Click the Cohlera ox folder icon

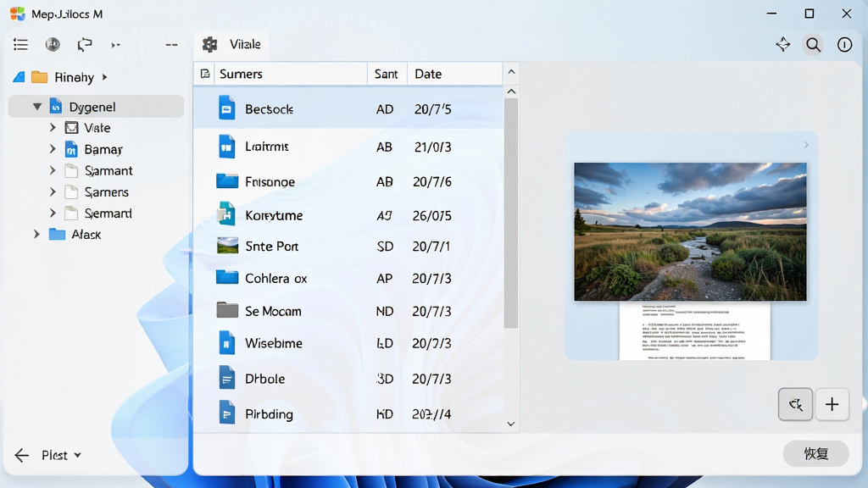[227, 277]
